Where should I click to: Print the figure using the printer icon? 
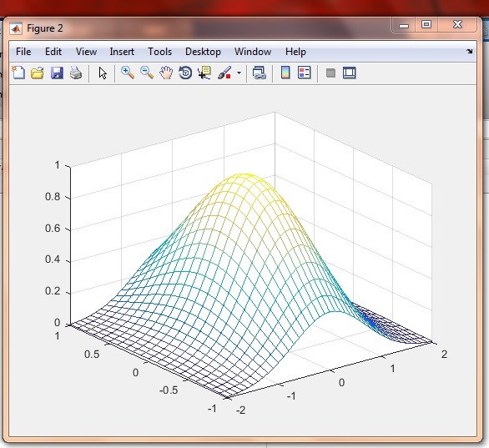[x=76, y=73]
